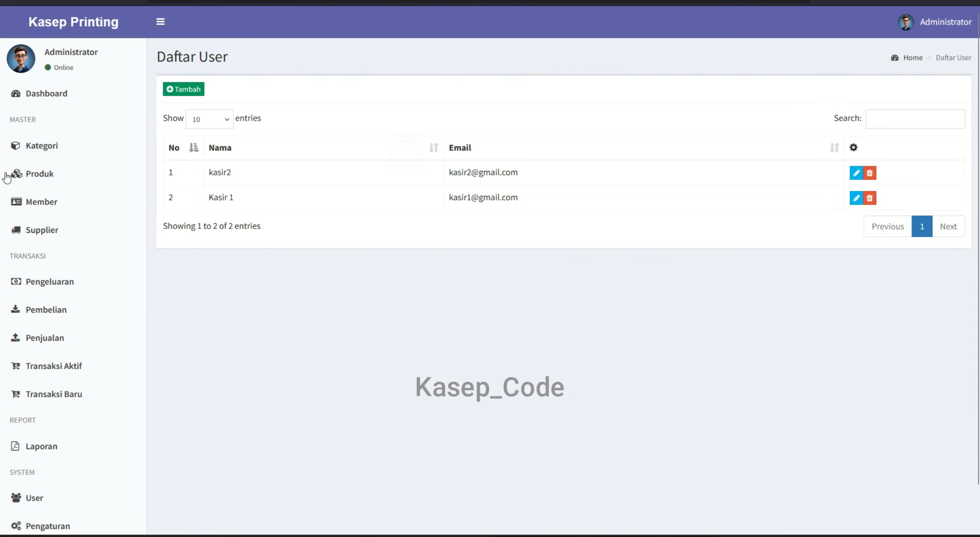
Task: Click 'Showing 1 to 2 of 2 entries'
Action: point(211,226)
